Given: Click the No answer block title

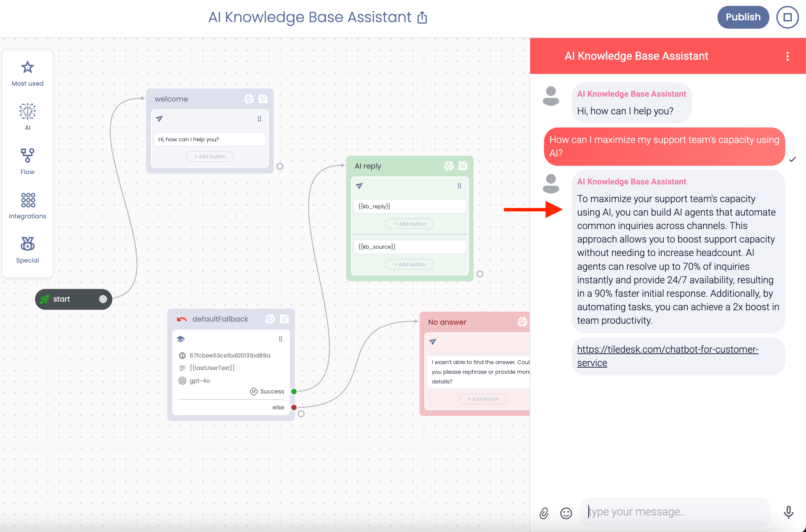Looking at the screenshot, I should [x=447, y=322].
